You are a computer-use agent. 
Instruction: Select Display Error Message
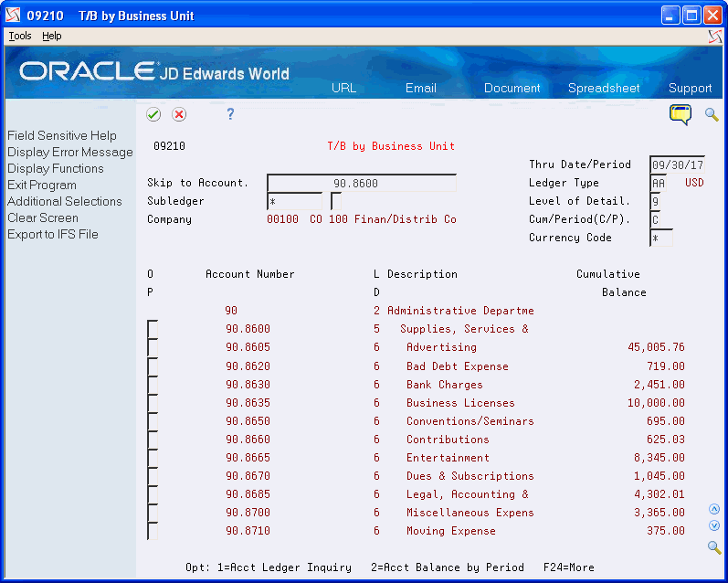[x=70, y=153]
